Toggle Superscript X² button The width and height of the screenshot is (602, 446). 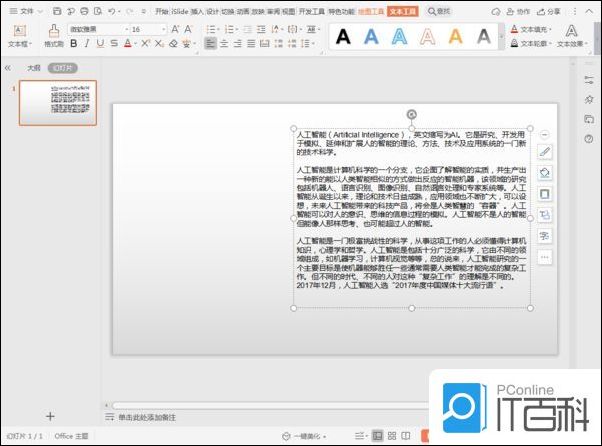(145, 44)
